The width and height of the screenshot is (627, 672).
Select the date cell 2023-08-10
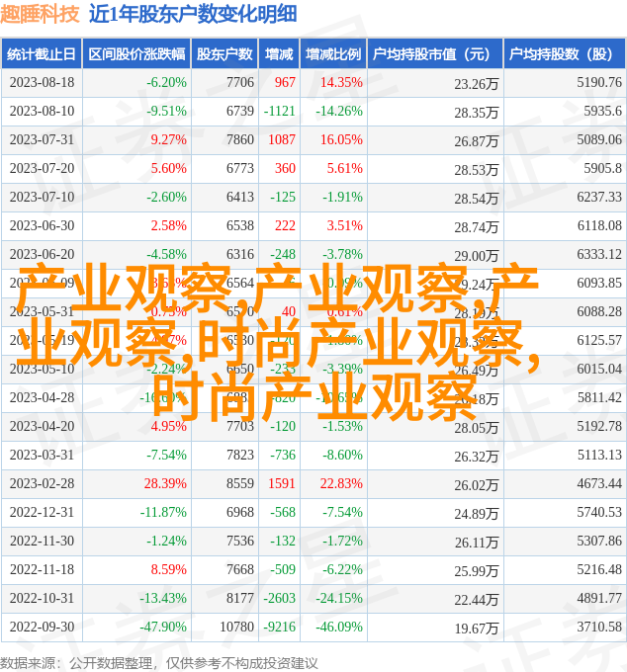pyautogui.click(x=42, y=111)
